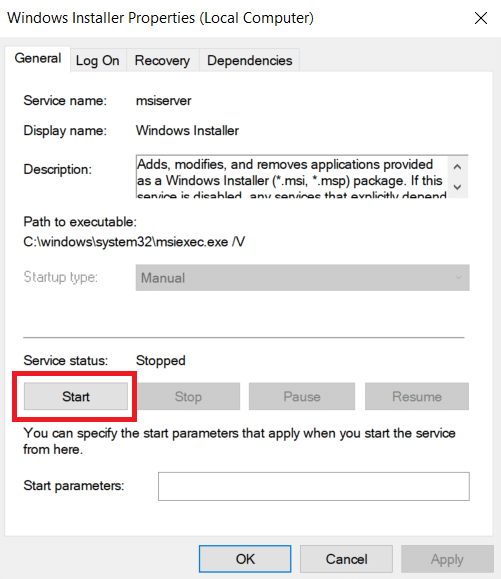Dismiss the dialog with the Cancel button
Screen dimensions: 501x579
click(346, 559)
